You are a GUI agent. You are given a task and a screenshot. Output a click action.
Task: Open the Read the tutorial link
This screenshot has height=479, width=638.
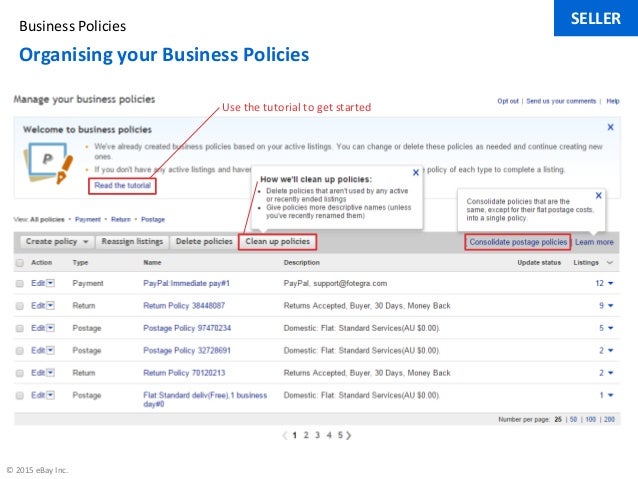(122, 186)
